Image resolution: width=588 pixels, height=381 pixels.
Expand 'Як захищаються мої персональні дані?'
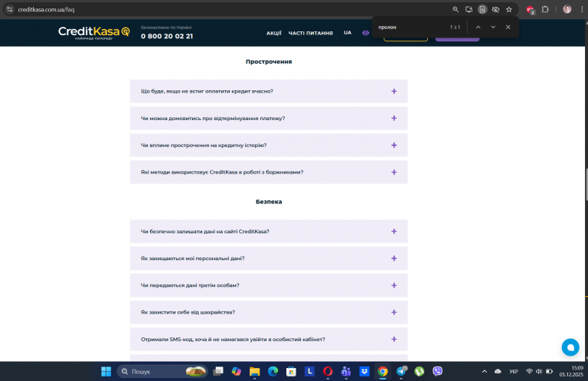coord(269,258)
